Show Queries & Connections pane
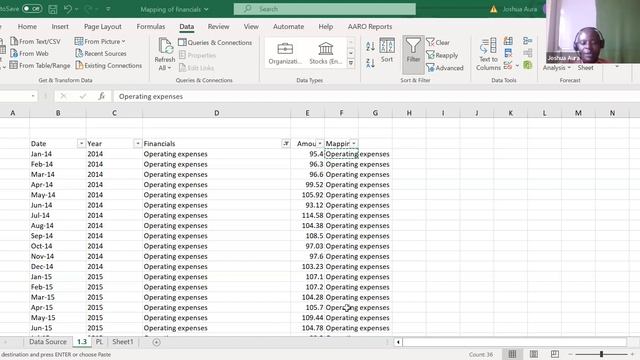 point(215,42)
